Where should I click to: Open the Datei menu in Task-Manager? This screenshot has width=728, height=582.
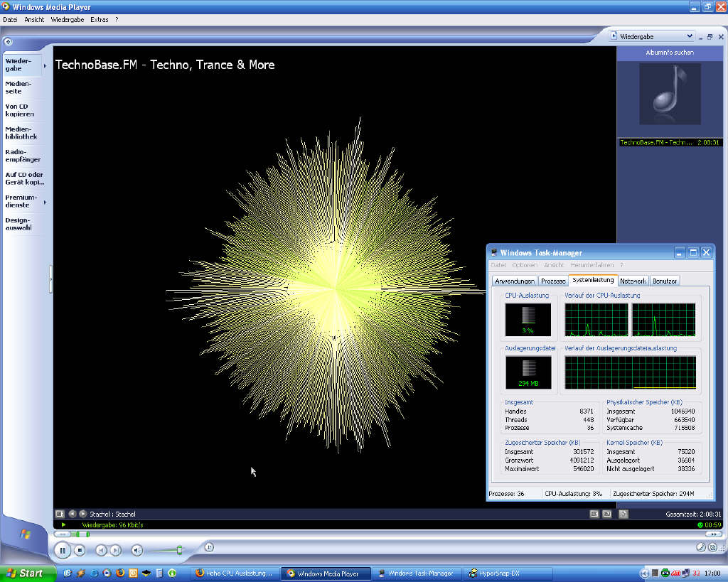[498, 265]
